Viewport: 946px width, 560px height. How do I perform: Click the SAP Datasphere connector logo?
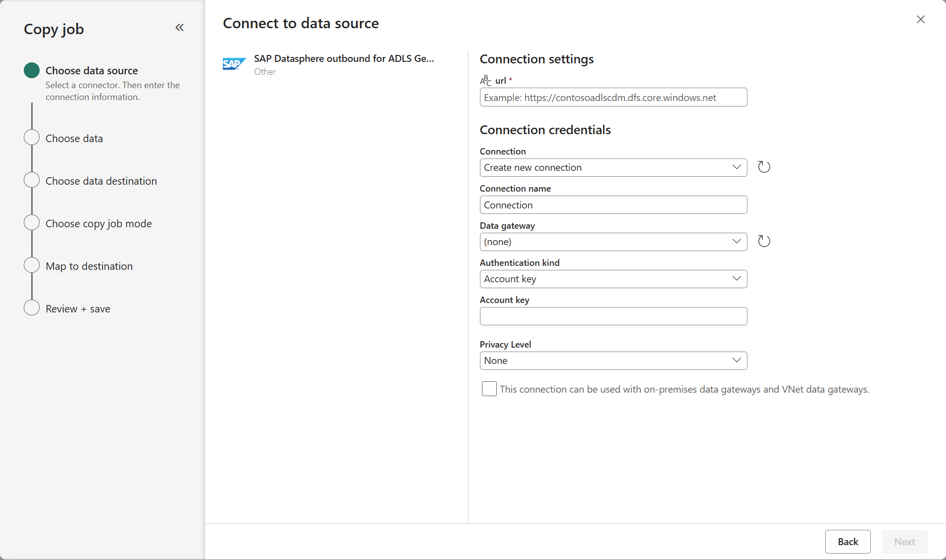(234, 64)
